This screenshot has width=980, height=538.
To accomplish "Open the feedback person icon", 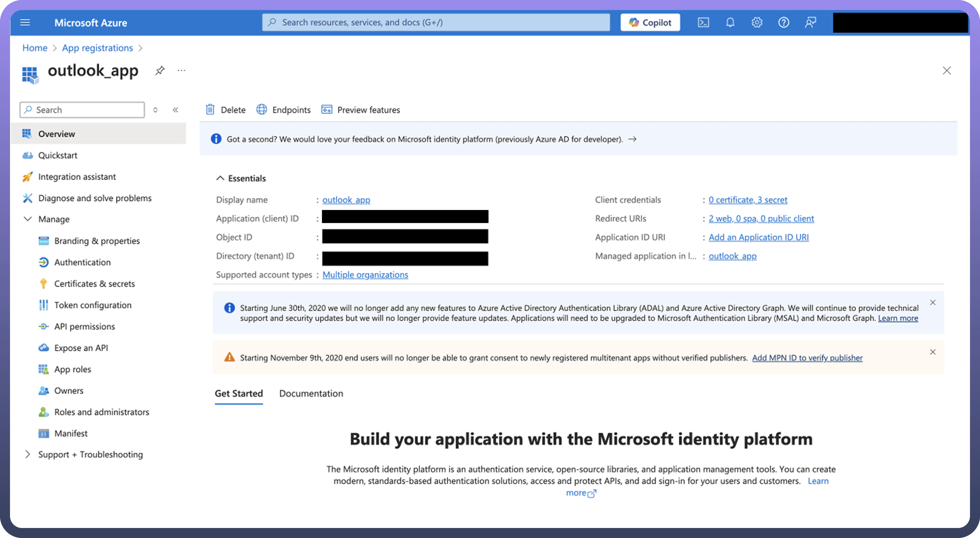I will [810, 22].
